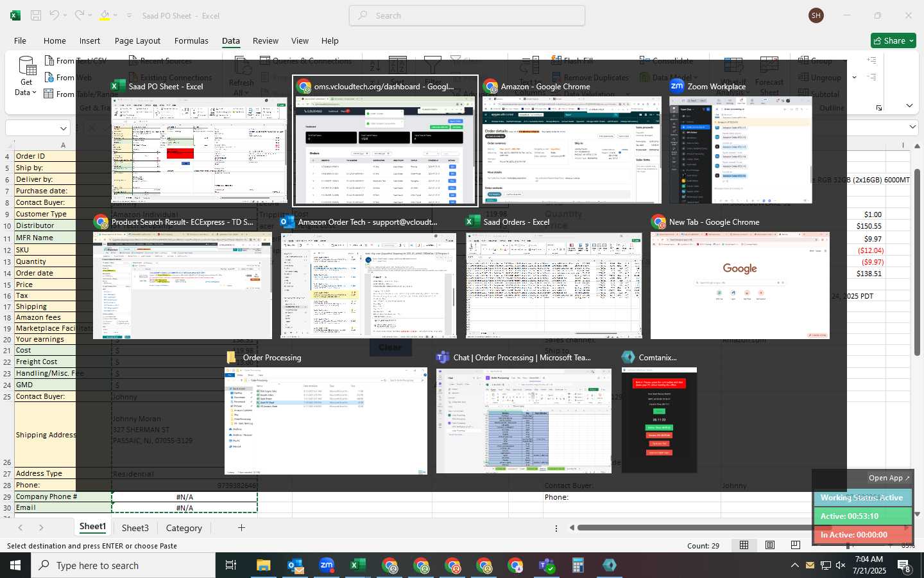
Task: Switch to Page Break Preview icon
Action: click(x=795, y=545)
